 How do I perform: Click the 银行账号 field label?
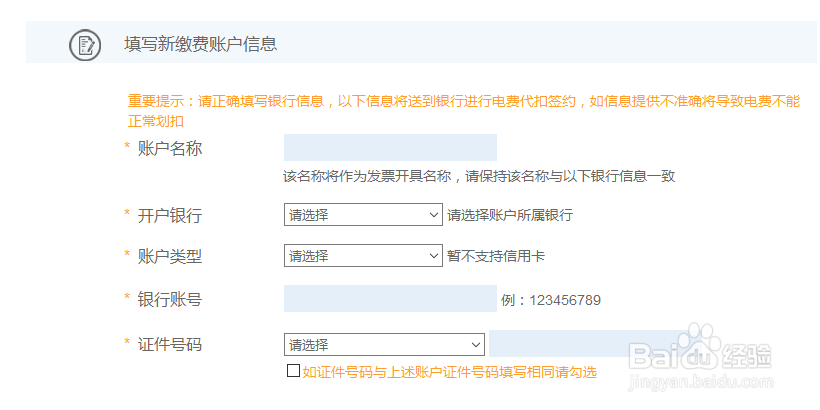(170, 300)
